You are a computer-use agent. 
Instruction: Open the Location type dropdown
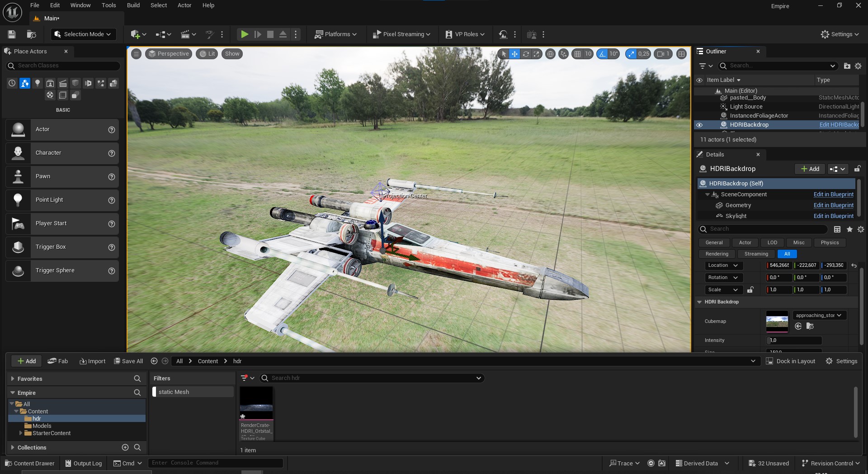[x=723, y=265]
